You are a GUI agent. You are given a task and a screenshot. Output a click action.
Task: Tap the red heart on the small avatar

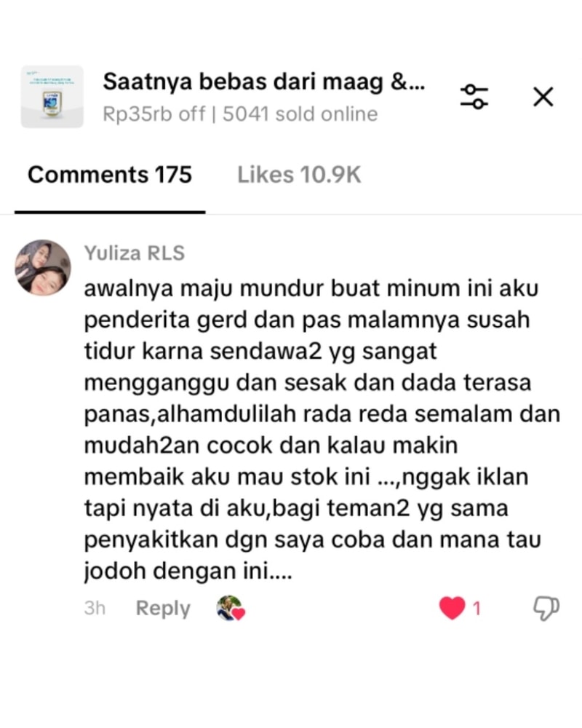tap(239, 614)
